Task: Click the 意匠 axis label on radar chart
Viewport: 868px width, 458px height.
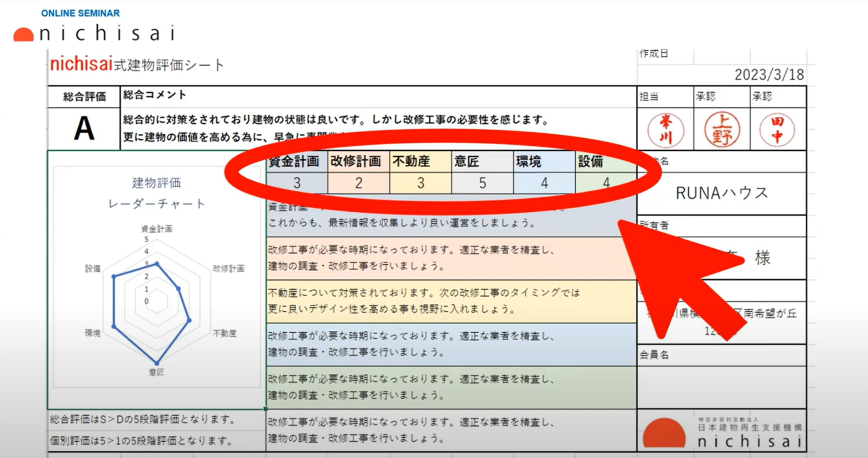Action: (x=157, y=372)
